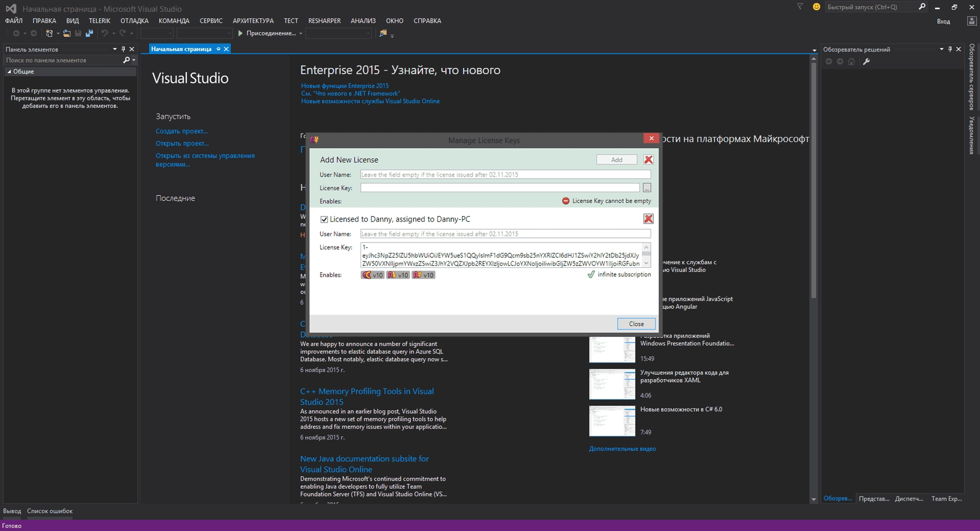Click the Solution Explorer back arrow
This screenshot has width=980, height=531.
(829, 62)
